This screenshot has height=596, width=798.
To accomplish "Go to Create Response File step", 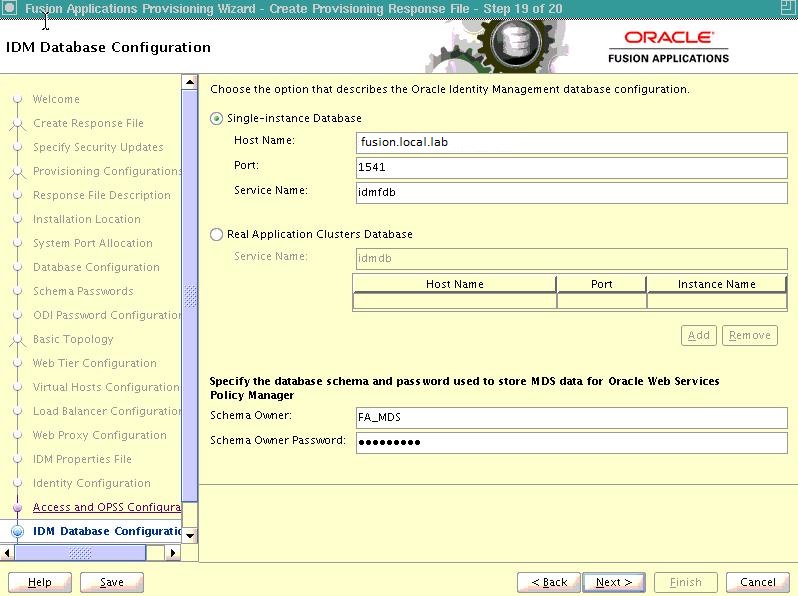I will 88,123.
